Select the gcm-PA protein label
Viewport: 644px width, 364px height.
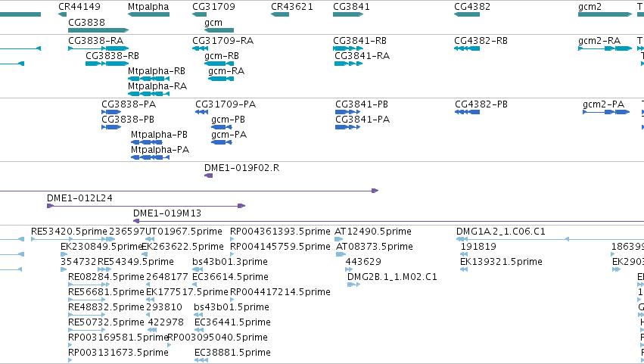[229, 135]
